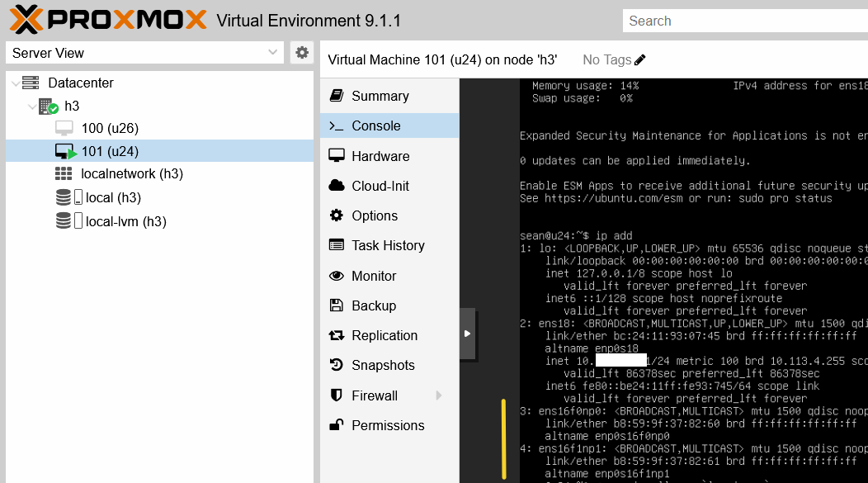Click the Replication arrows icon
The height and width of the screenshot is (483, 868).
coord(337,335)
